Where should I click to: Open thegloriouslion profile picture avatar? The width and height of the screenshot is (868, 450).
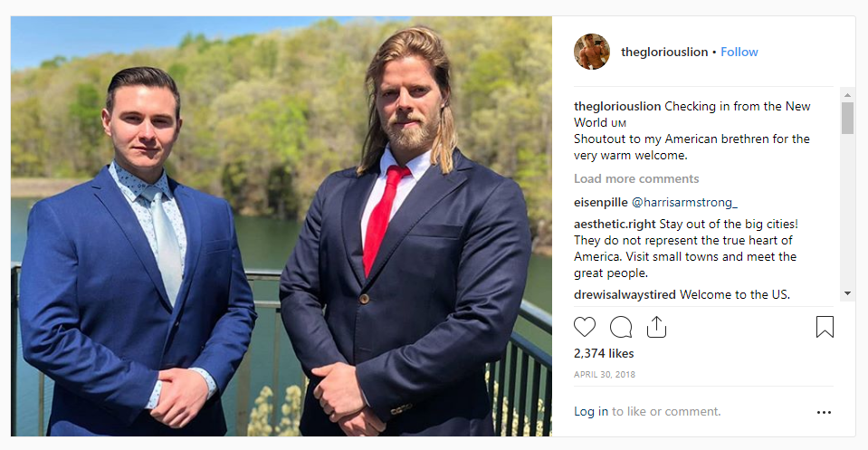tap(592, 52)
